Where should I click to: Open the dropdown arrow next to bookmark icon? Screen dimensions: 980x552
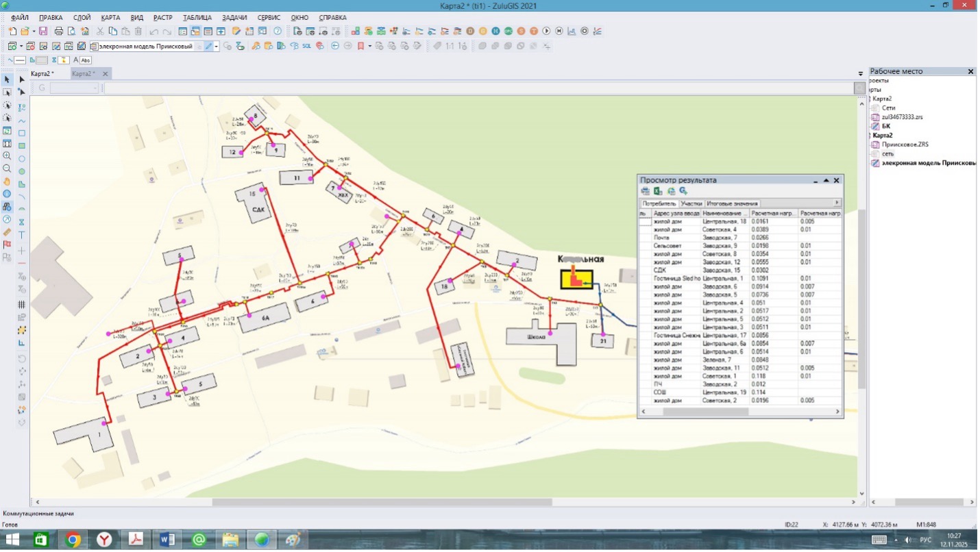(370, 46)
